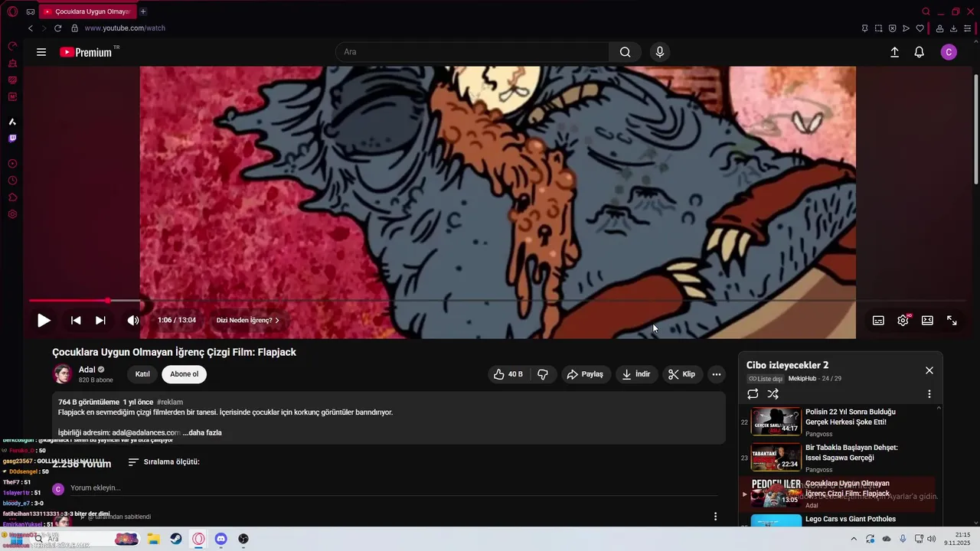980x551 pixels.
Task: Open the browser downloads icon
Action: 953,28
